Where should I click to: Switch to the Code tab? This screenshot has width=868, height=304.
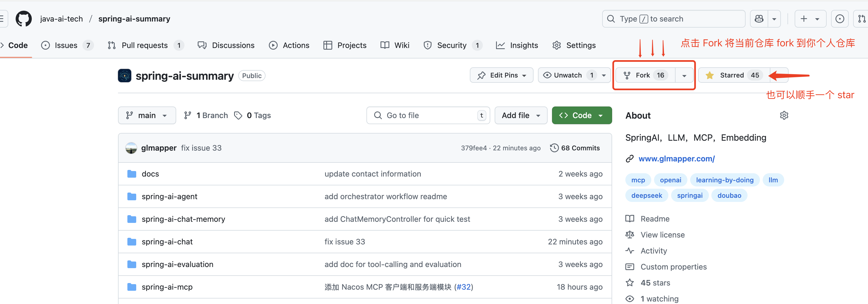[15, 45]
